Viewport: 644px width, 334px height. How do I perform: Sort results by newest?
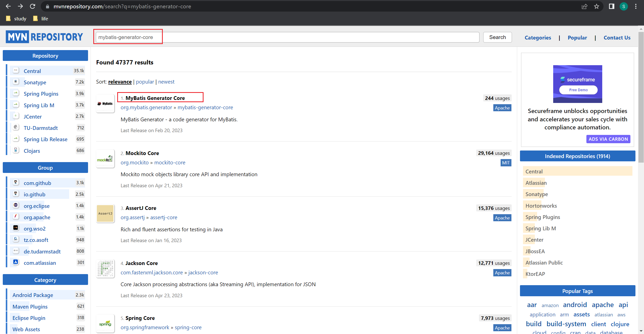166,82
